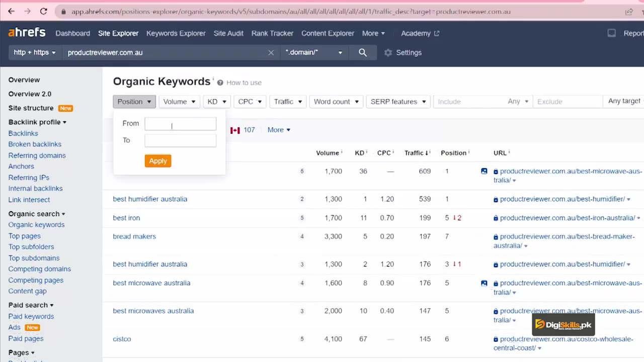Sort by the Traffic column header
Image resolution: width=644 pixels, height=362 pixels.
(x=416, y=153)
